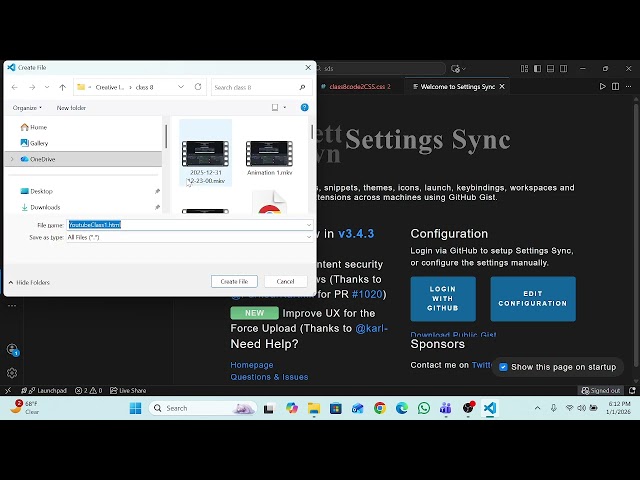The image size is (640, 480).
Task: Open Save as type dropdown
Action: [x=190, y=237]
